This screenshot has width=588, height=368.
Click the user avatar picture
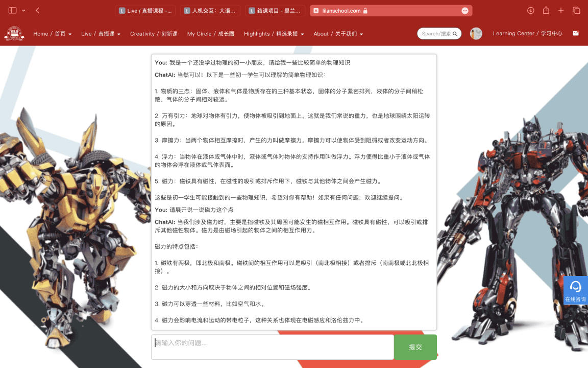tap(476, 34)
